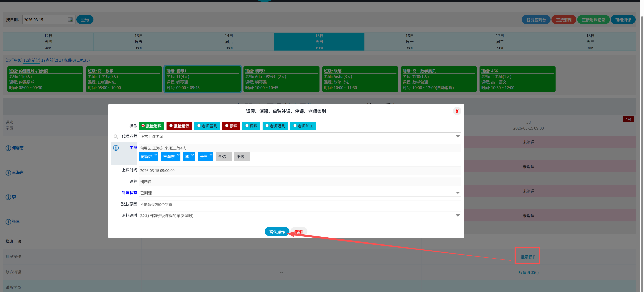Image resolution: width=644 pixels, height=292 pixels.
Task: Click info icon beside 李 in list
Action: pos(8,197)
